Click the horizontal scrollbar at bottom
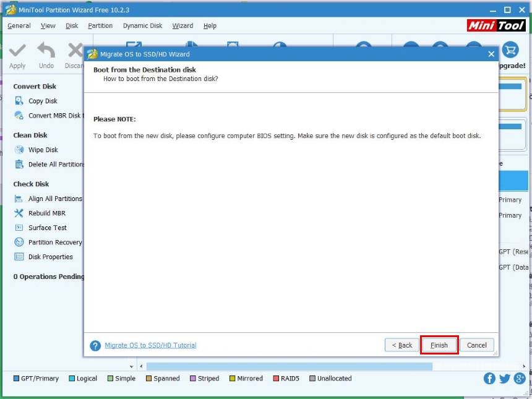Image resolution: width=532 pixels, height=399 pixels. pyautogui.click(x=289, y=366)
